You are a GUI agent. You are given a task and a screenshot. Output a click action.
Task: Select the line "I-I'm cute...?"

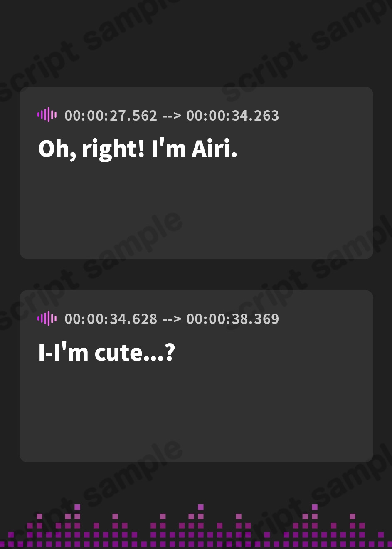pos(106,352)
